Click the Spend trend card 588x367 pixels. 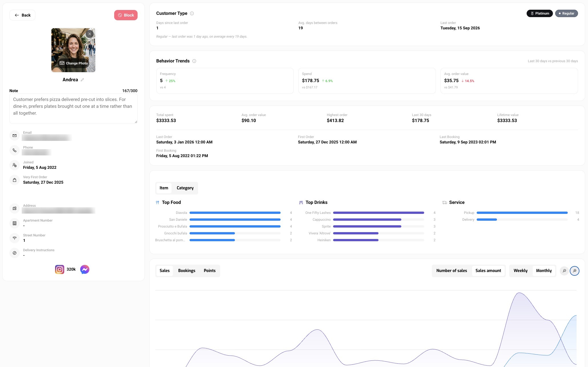[x=367, y=81]
